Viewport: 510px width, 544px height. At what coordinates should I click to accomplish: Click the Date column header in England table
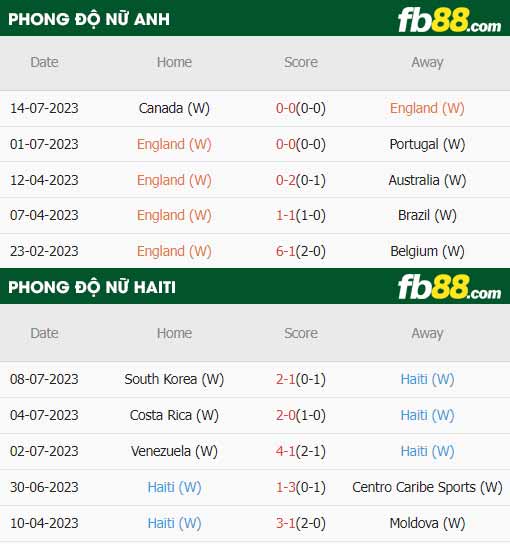click(x=44, y=62)
